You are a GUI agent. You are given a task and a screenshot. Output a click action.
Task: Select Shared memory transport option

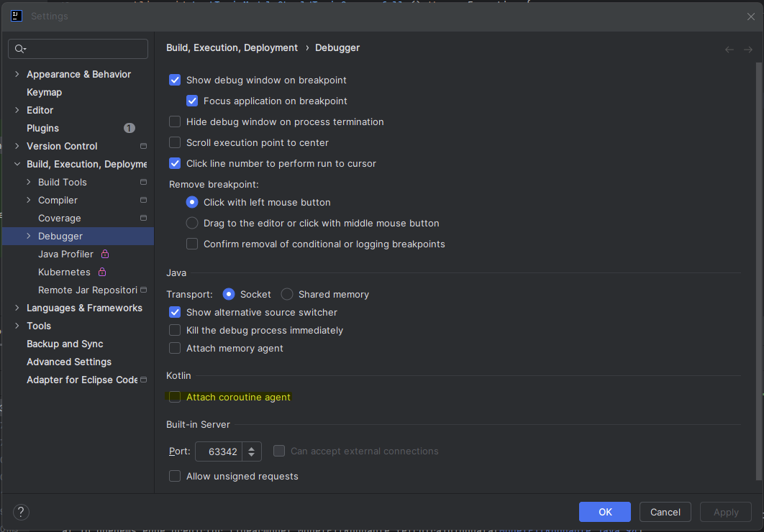[x=287, y=294]
